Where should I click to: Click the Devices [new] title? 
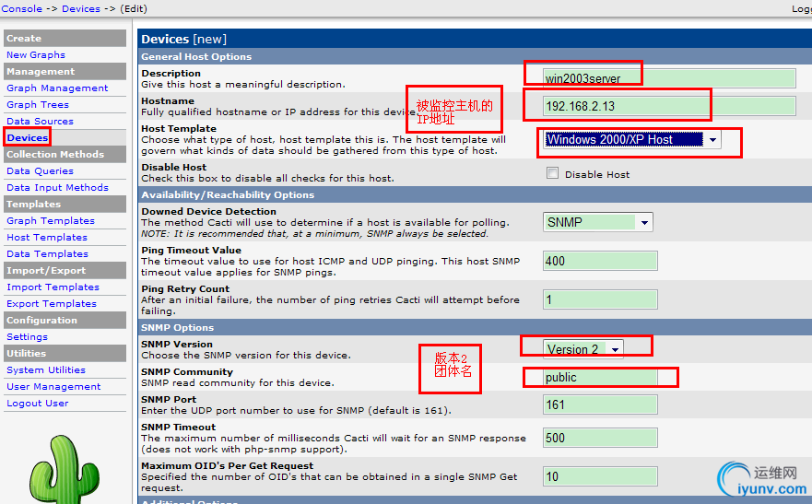coord(183,39)
